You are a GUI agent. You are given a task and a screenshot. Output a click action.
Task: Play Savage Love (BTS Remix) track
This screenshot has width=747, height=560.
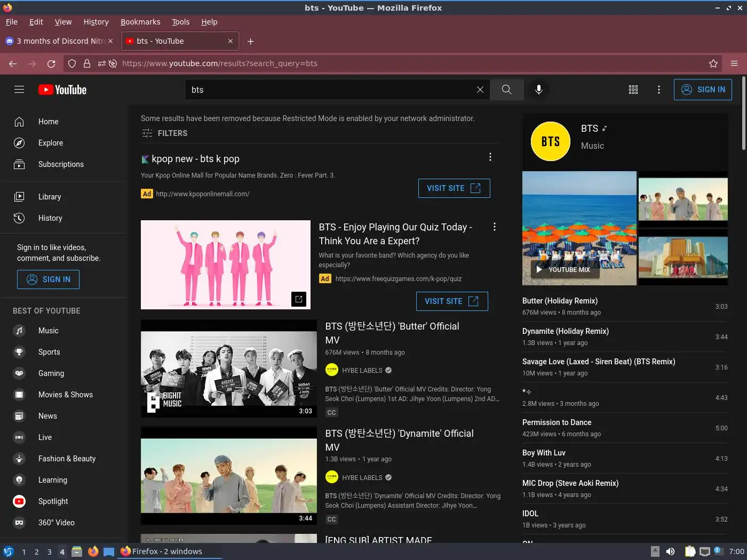click(x=625, y=367)
